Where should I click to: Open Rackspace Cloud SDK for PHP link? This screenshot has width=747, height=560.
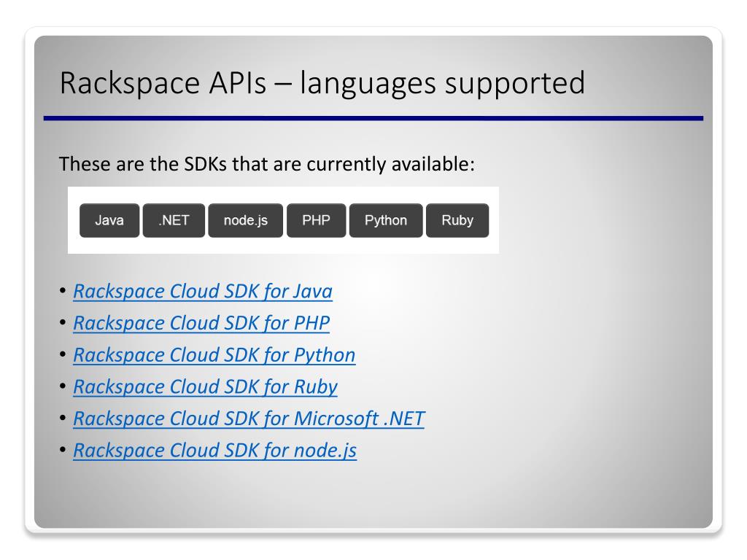201,323
